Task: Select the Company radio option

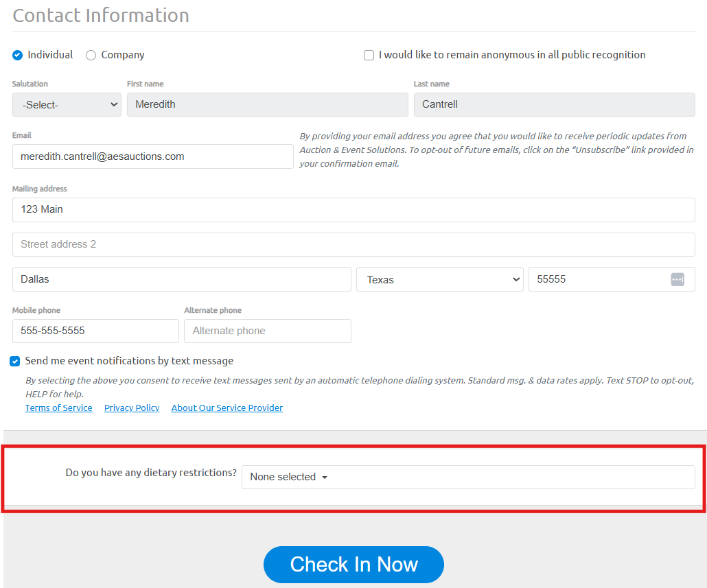Action: [91, 55]
